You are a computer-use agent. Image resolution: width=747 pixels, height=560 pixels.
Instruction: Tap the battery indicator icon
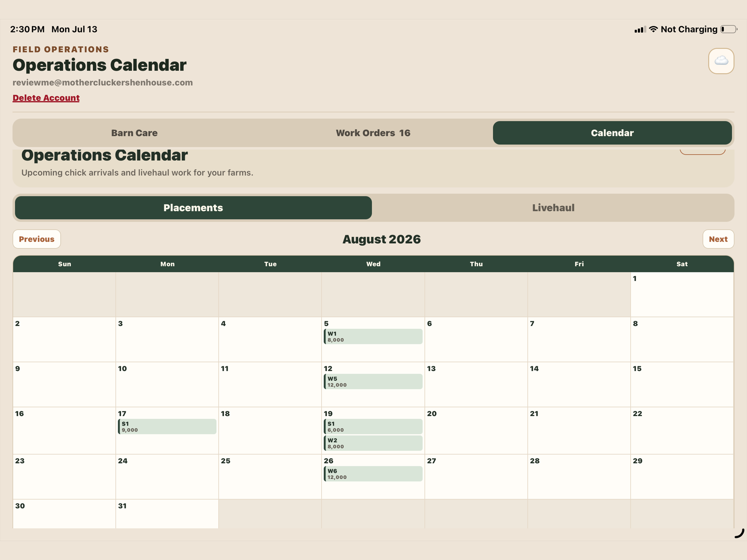click(x=728, y=29)
